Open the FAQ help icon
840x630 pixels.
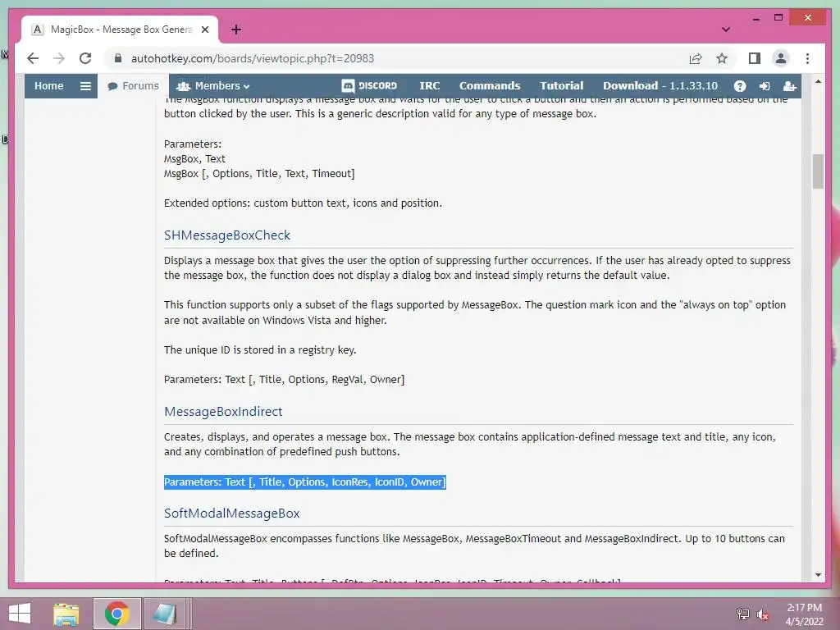click(x=740, y=86)
